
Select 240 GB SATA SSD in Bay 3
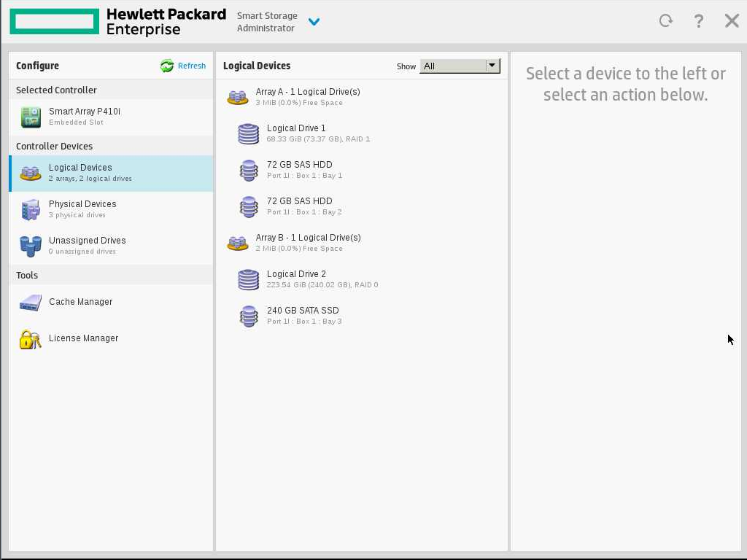(362, 316)
